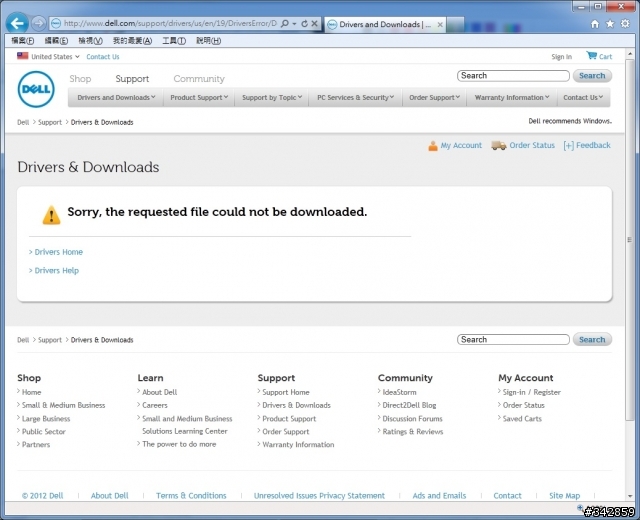
Task: Open the Sign-in / Register footer link
Action: click(x=531, y=392)
